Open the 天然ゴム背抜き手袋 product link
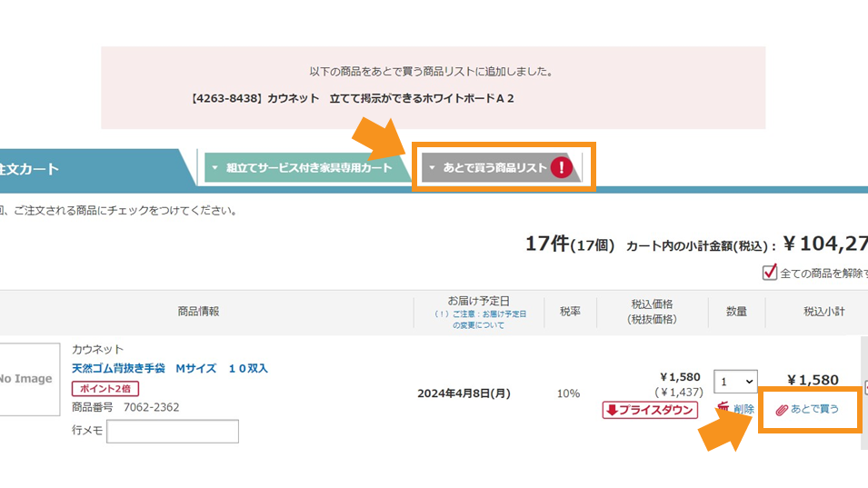Screen dimensions: 868x488 pyautogui.click(x=170, y=368)
